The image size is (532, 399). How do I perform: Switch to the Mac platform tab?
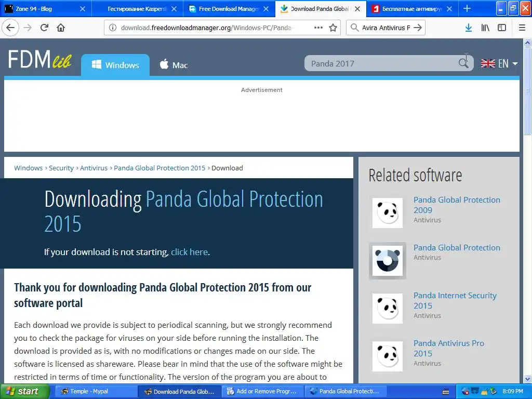coord(174,65)
